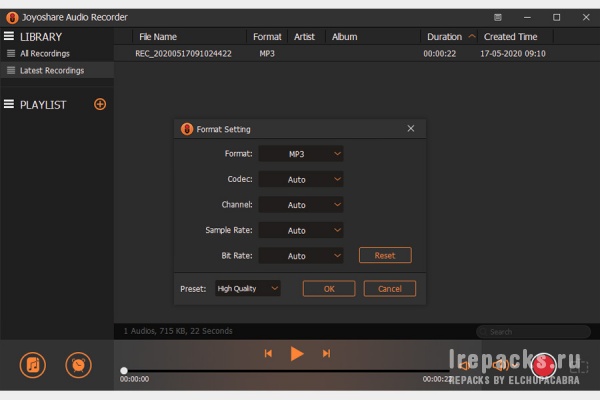Open the scheduled recording alarm clock button
The image size is (600, 400).
(78, 365)
